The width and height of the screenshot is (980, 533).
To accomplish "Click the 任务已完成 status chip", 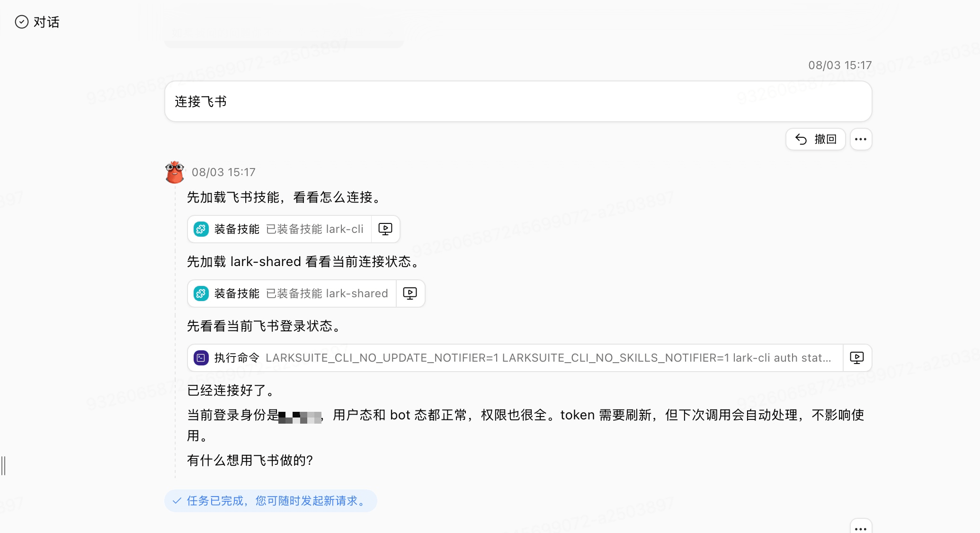I will 270,501.
